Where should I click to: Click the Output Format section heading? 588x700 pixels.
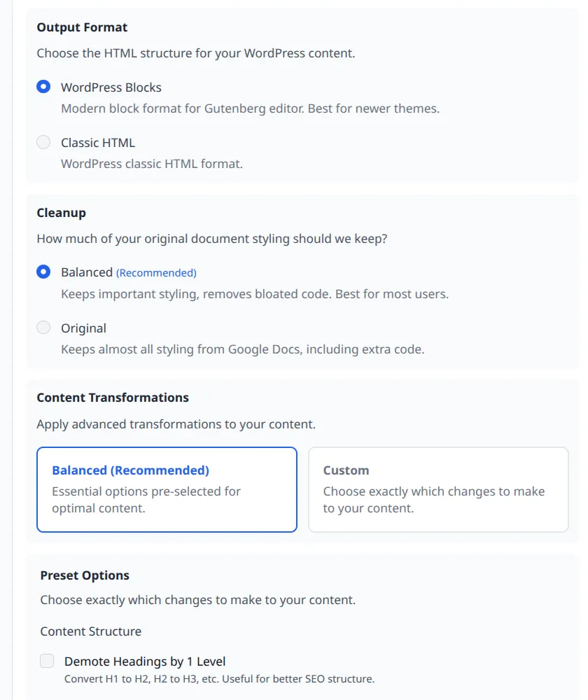[82, 27]
